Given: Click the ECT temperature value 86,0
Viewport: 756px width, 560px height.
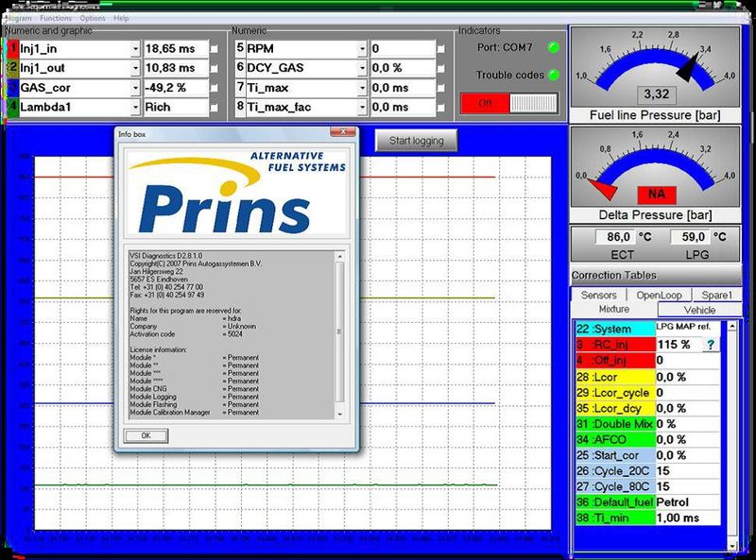Looking at the screenshot, I should 618,237.
